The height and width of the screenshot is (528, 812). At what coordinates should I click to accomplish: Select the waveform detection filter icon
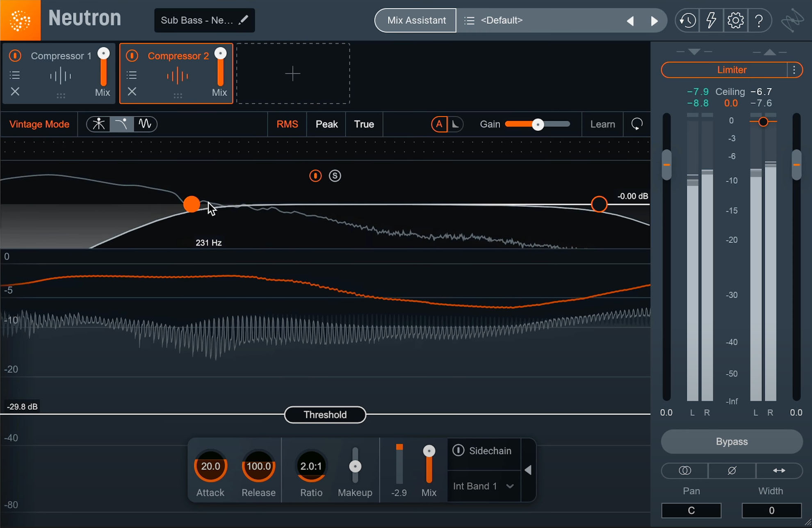(x=145, y=124)
